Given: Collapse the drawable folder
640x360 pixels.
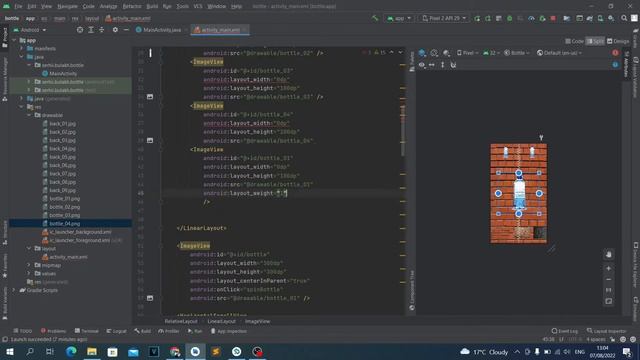Looking at the screenshot, I should pyautogui.click(x=29, y=115).
